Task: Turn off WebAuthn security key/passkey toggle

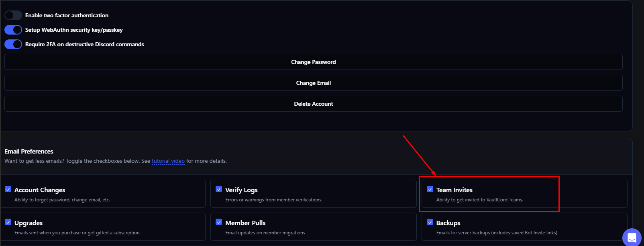Action: coord(13,30)
